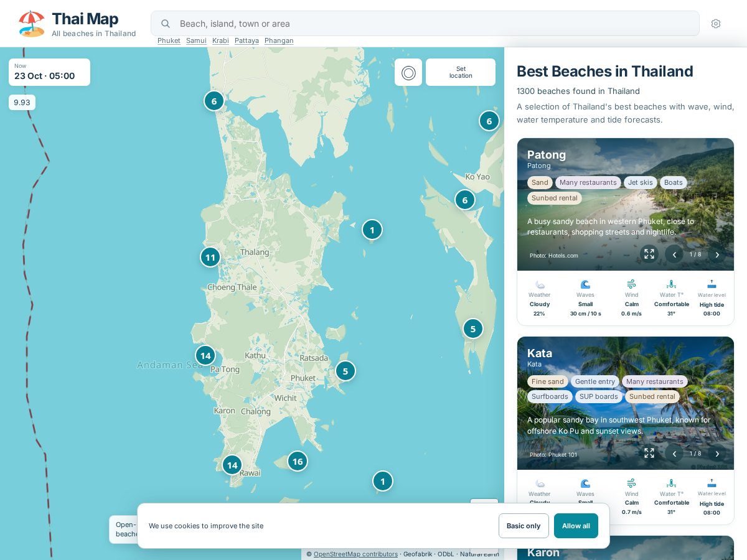Click the Thai Map umbrella logo
Screen dimensions: 747x560
tap(32, 24)
